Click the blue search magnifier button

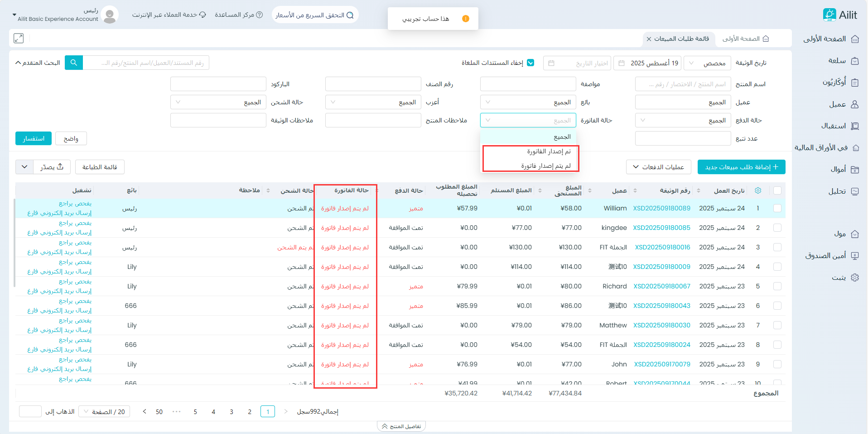pyautogui.click(x=73, y=63)
